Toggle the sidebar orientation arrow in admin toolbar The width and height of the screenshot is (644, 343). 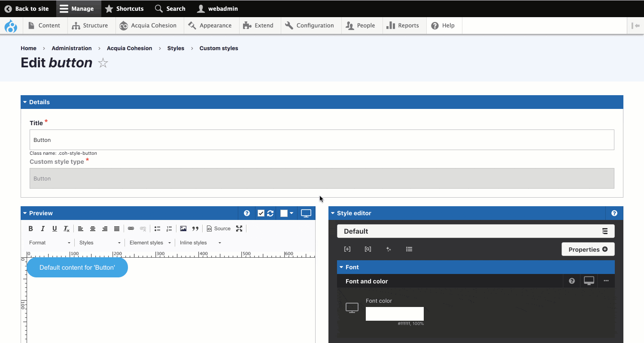pos(635,26)
